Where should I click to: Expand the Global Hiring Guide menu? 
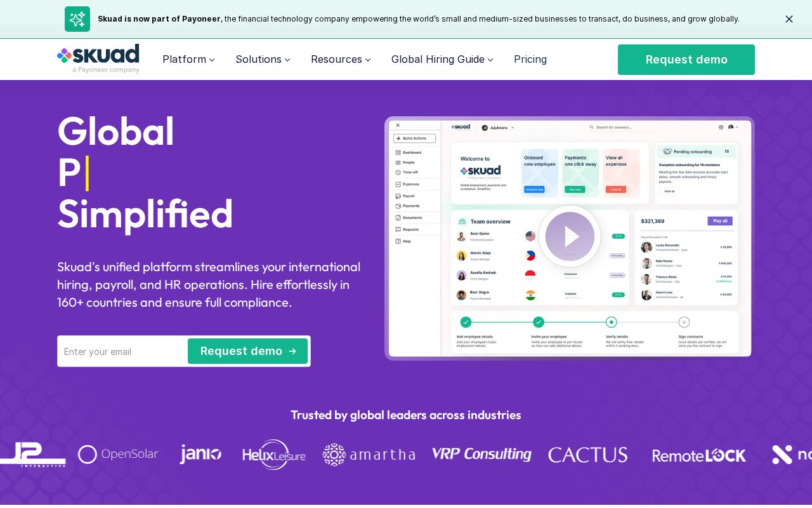tap(442, 59)
